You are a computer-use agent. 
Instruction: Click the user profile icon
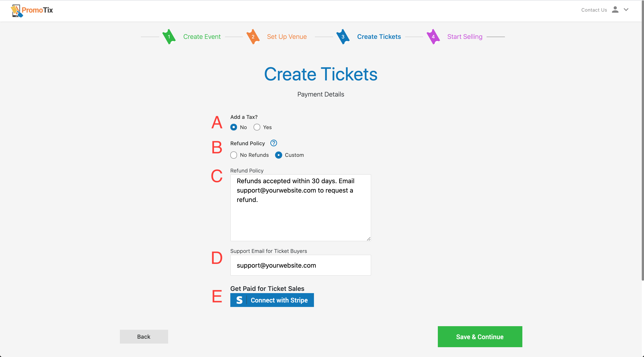pyautogui.click(x=615, y=10)
